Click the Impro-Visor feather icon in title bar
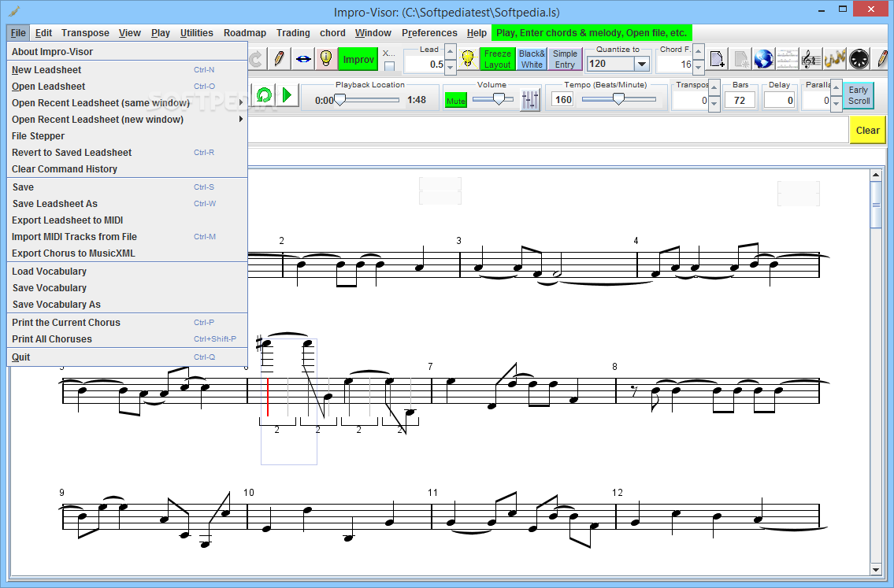 (14, 11)
